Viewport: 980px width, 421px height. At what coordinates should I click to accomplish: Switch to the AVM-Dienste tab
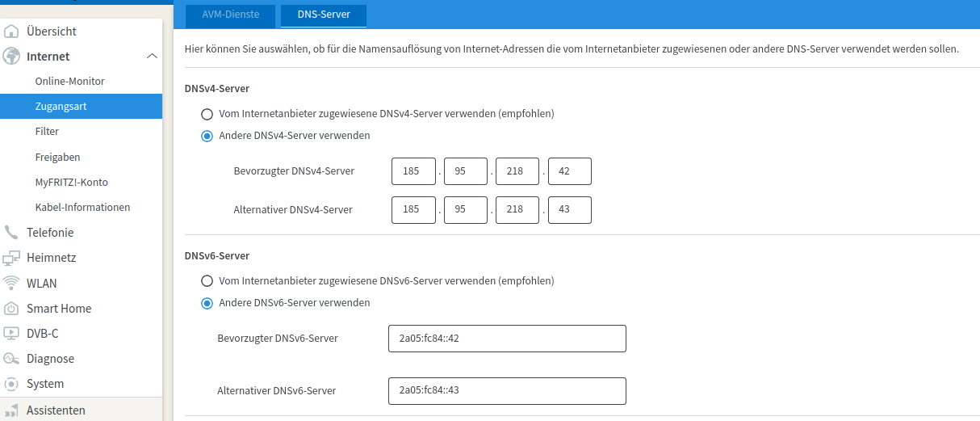click(230, 15)
